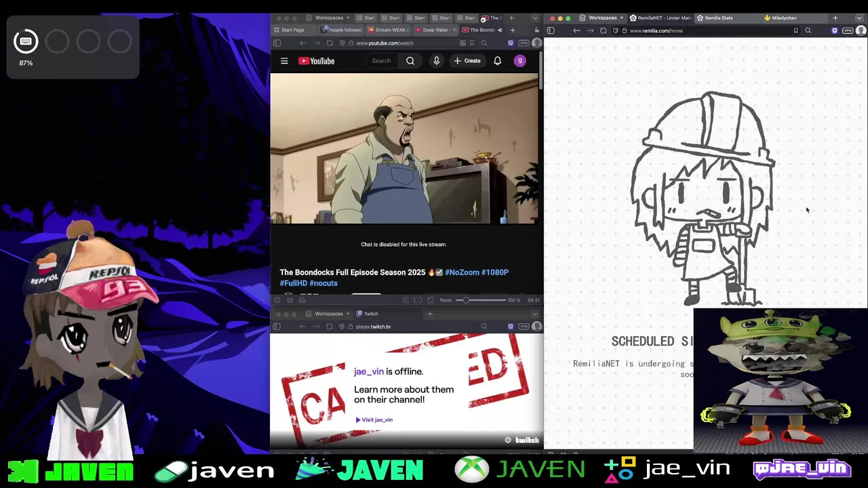Open the #FullHD hashtag link
This screenshot has width=868, height=488.
[x=294, y=283]
